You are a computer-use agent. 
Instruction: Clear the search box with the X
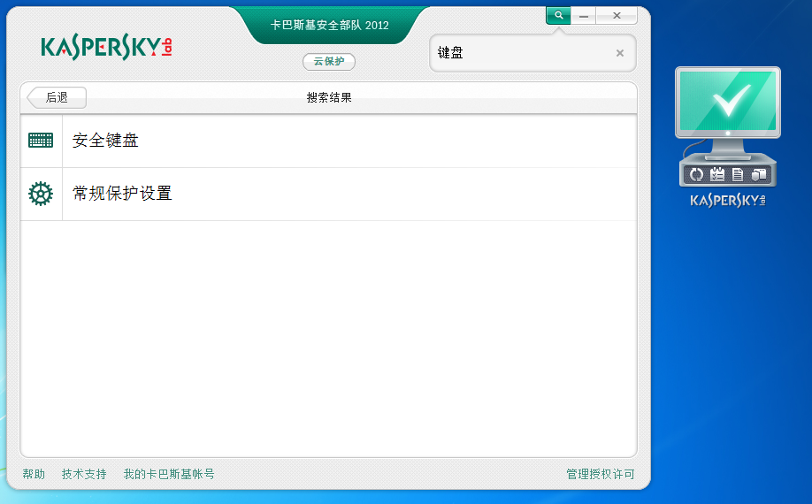pos(619,53)
